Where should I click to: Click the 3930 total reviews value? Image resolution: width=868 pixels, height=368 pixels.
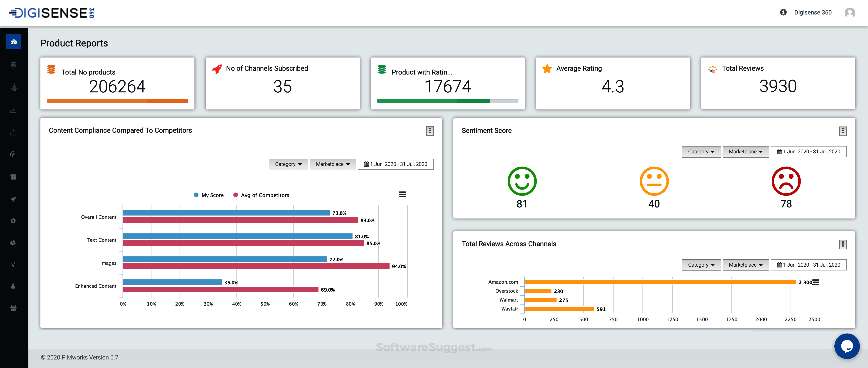778,86
